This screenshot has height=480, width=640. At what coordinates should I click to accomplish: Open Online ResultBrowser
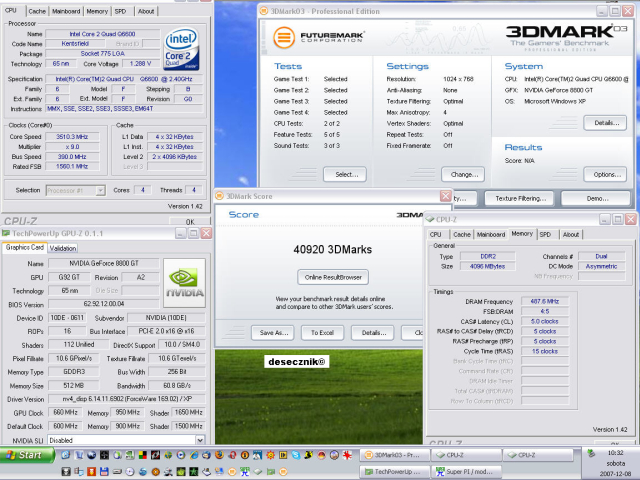[333, 277]
